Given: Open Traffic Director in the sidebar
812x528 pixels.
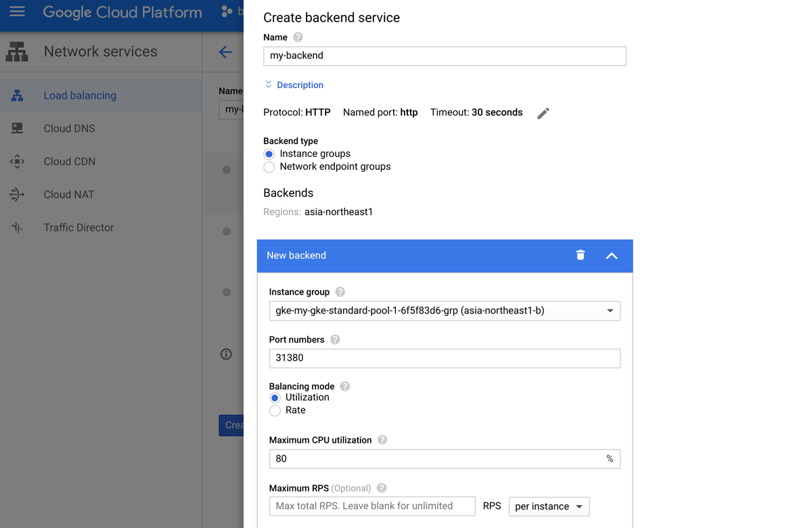Looking at the screenshot, I should (101, 227).
